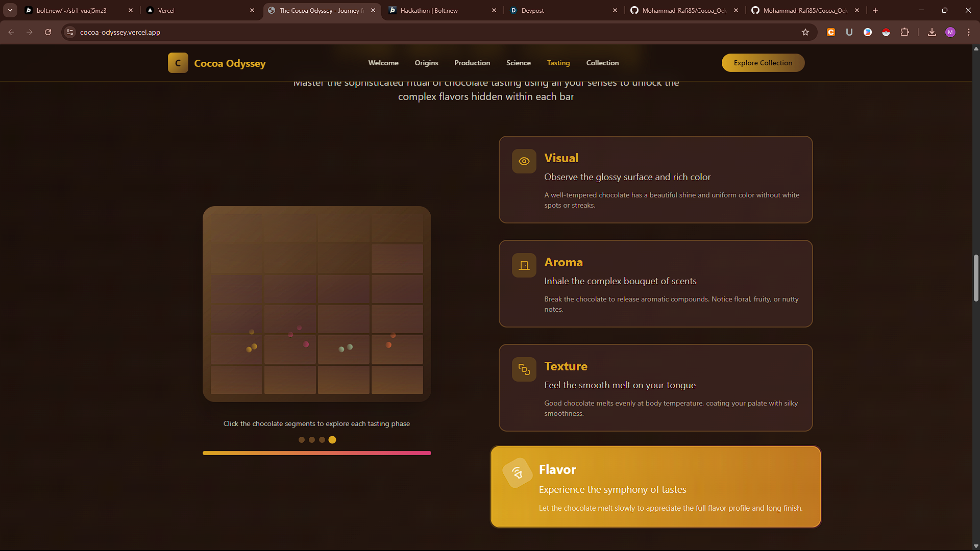Open the browser Extensions puzzle icon
This screenshot has width=980, height=551.
coord(904,32)
